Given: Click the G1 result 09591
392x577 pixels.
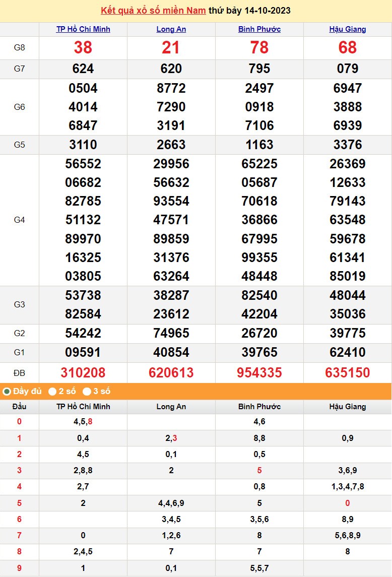Looking at the screenshot, I should (83, 352).
